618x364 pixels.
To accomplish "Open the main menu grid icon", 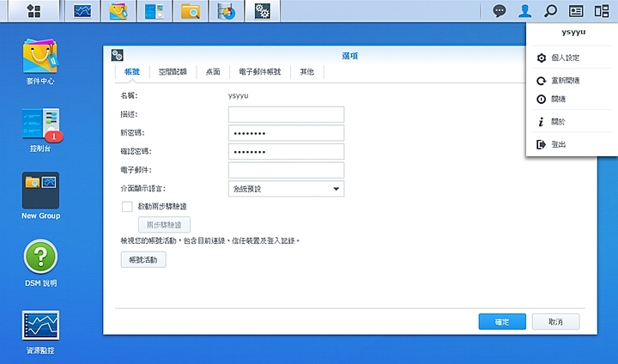I will [35, 11].
